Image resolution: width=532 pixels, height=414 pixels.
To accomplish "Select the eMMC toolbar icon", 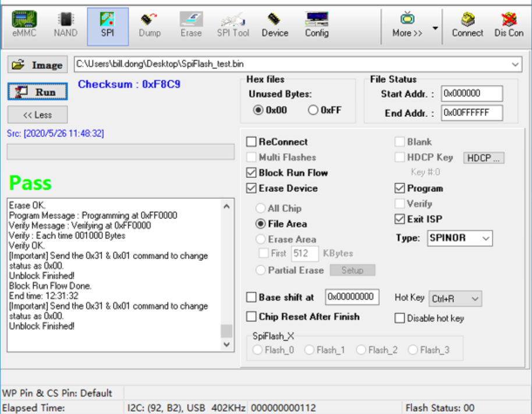I will 24,25.
